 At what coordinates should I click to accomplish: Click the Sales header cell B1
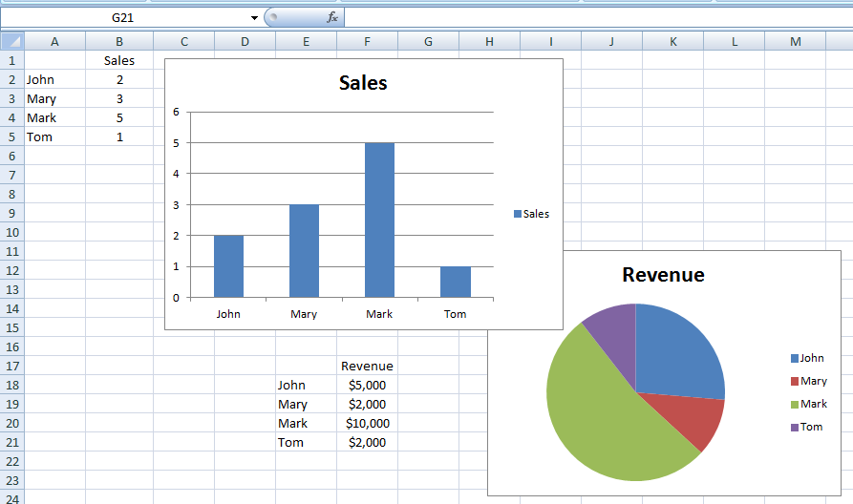119,60
